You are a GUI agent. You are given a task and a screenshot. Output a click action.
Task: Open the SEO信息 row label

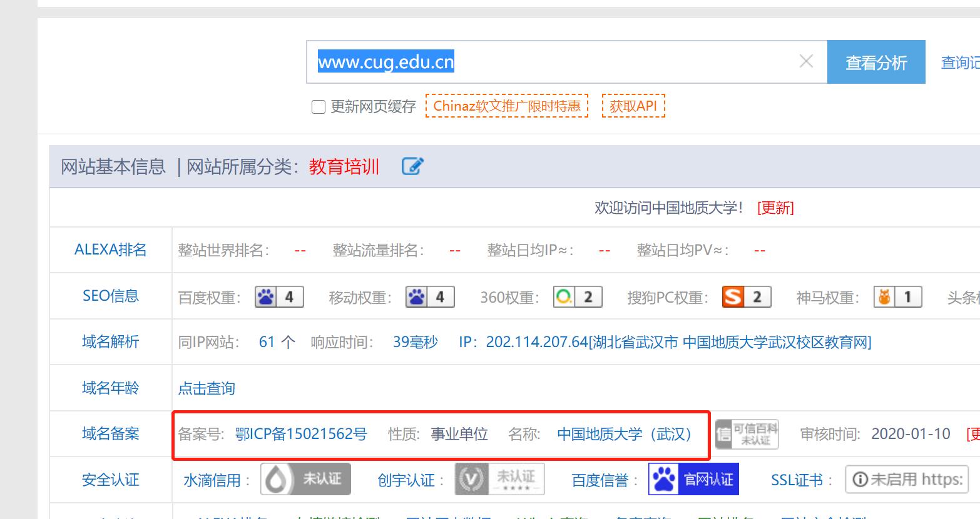click(111, 296)
